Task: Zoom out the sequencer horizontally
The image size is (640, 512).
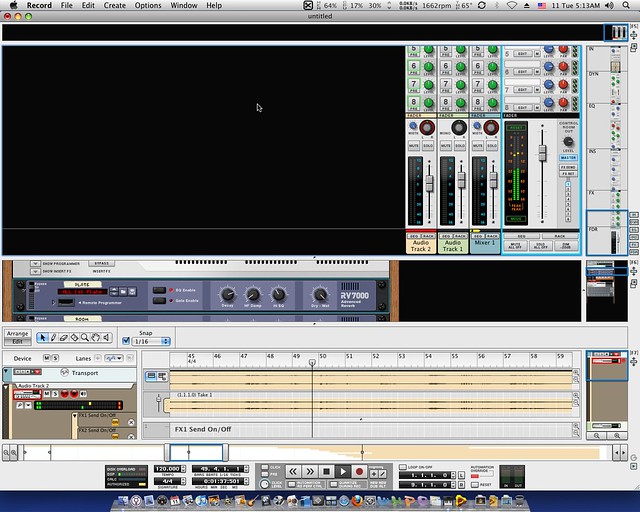Action: pos(6,452)
